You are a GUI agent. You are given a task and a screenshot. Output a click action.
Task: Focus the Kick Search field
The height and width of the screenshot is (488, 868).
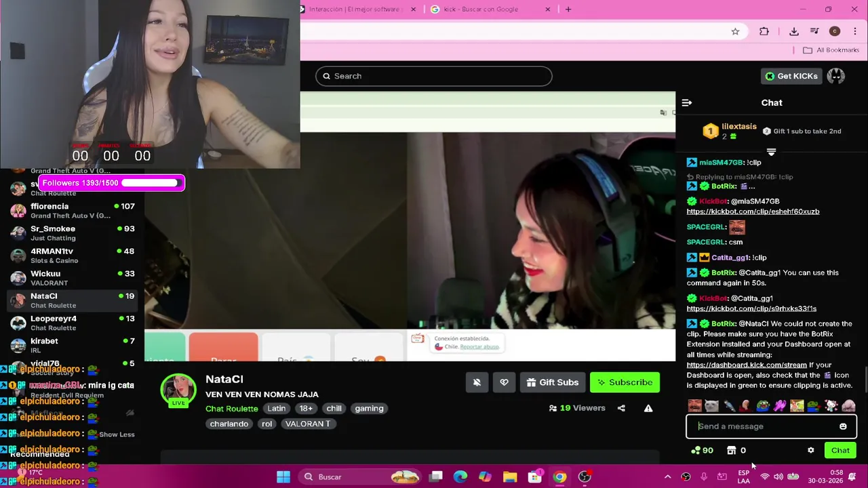coord(434,76)
